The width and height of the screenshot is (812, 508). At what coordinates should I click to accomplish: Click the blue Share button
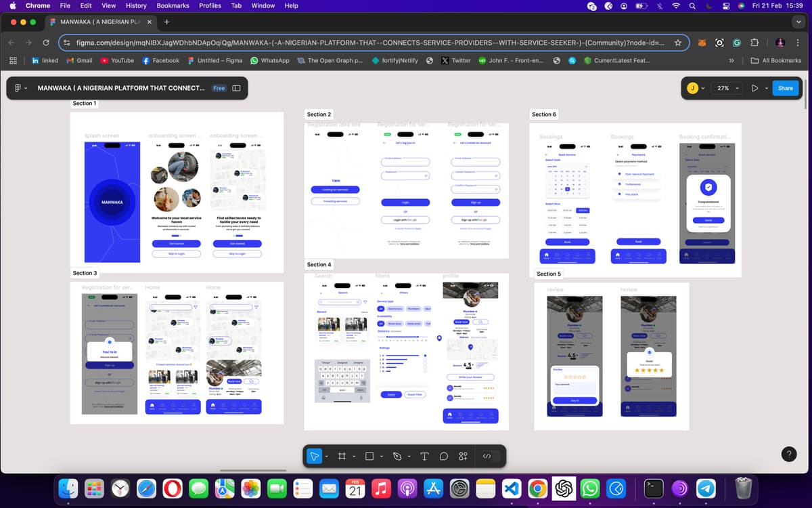(x=785, y=88)
